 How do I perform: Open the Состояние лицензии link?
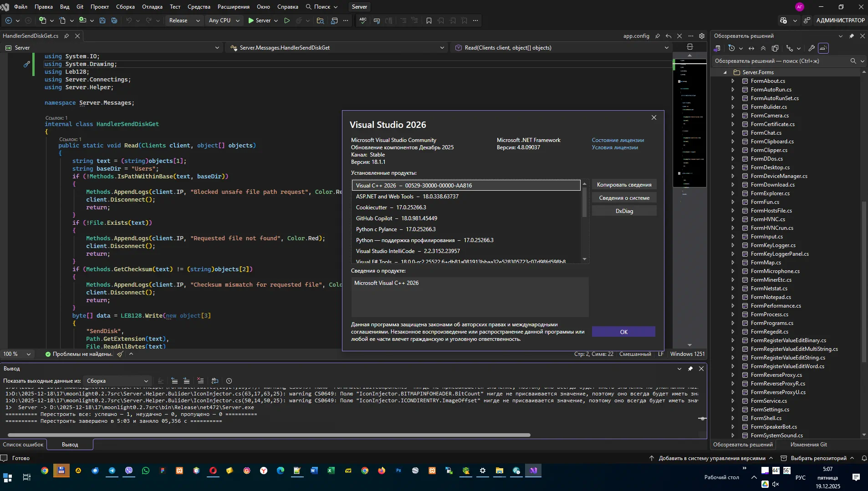click(x=618, y=140)
